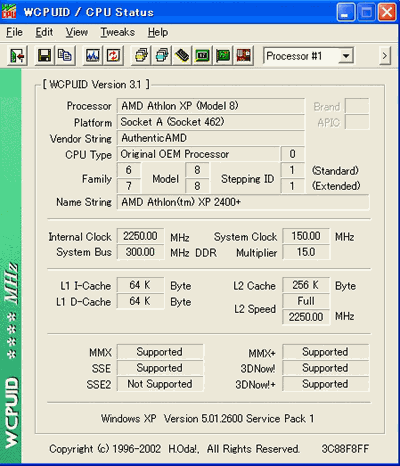
Task: Click the copy to clipboard icon
Action: 65,56
